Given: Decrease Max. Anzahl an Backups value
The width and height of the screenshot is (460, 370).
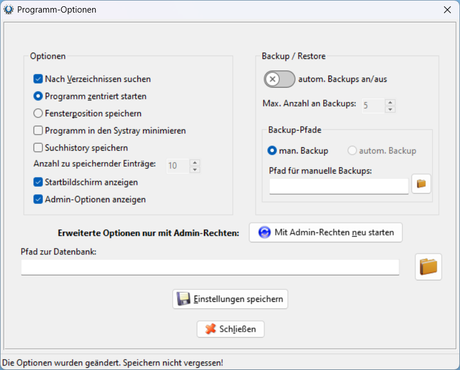Looking at the screenshot, I should [x=390, y=109].
